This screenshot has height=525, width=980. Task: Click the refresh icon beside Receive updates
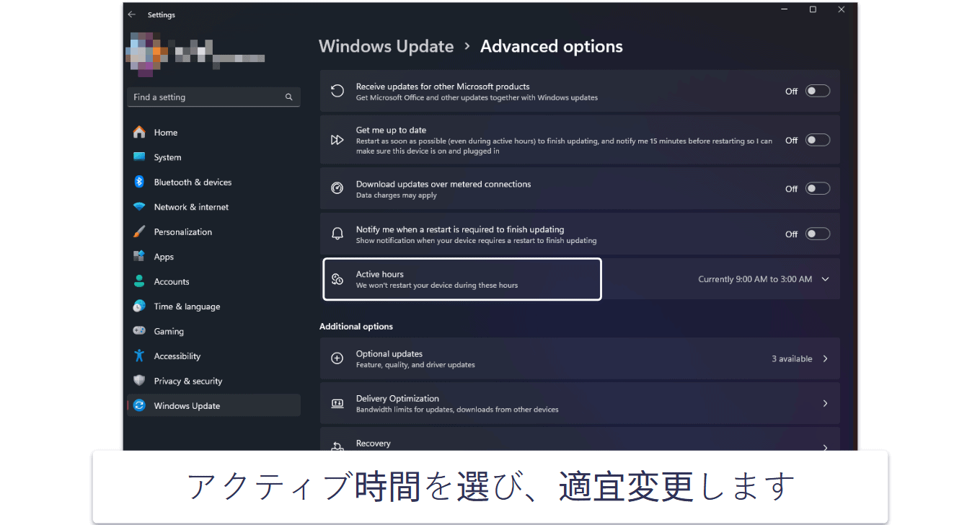click(337, 91)
